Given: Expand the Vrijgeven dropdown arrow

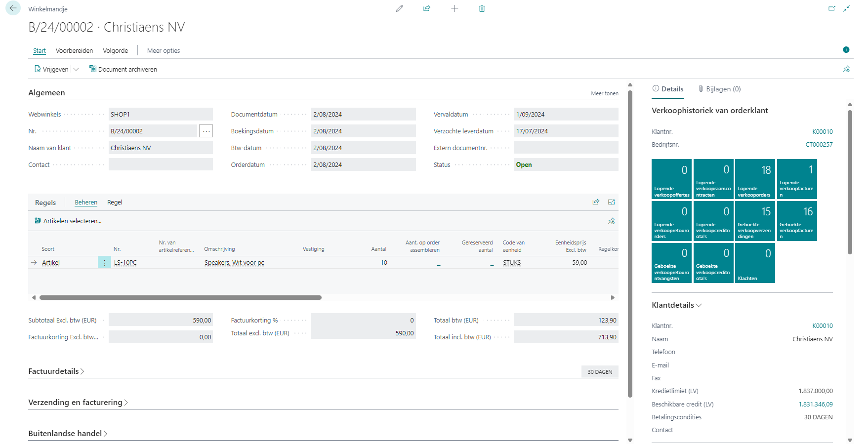Looking at the screenshot, I should point(76,70).
